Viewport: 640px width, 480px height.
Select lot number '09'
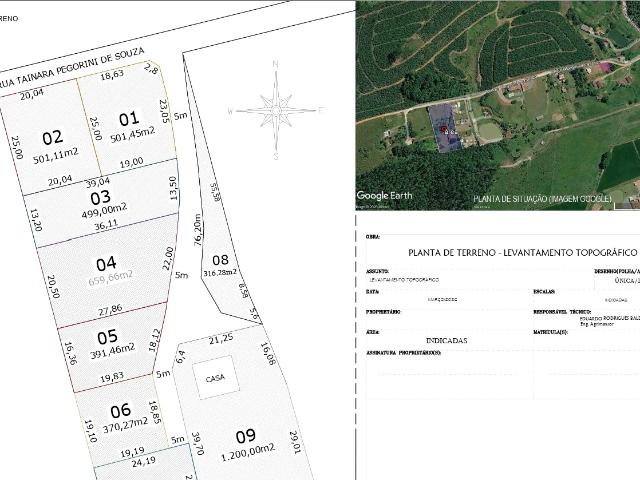[x=246, y=437]
